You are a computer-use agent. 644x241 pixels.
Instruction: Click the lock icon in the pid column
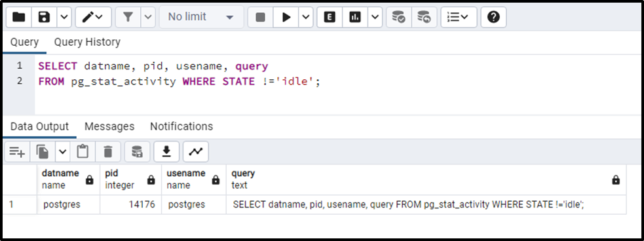151,180
